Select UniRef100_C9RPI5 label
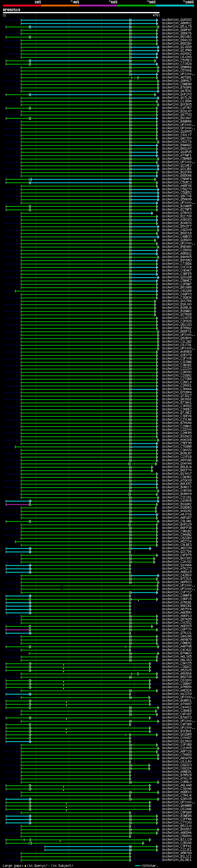The image size is (197, 868). coord(177,600)
